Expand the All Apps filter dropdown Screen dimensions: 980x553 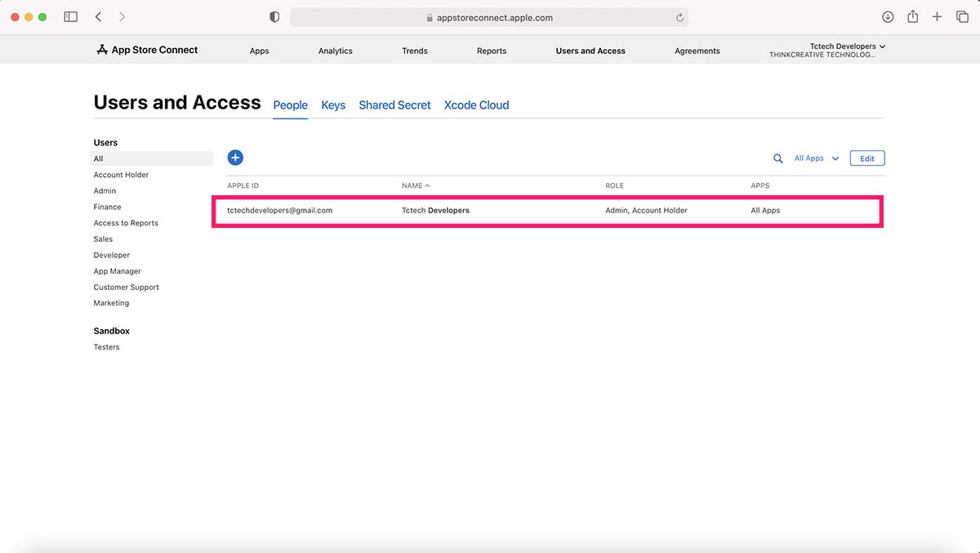(x=817, y=158)
